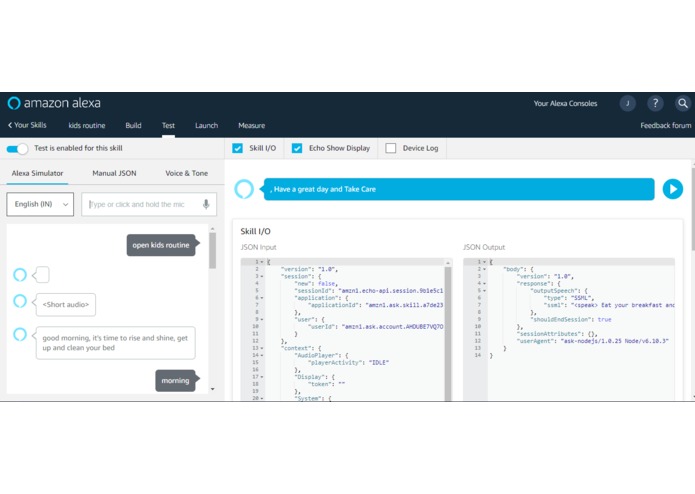Collapse JSON Input session fold arrow line 3
The width and height of the screenshot is (695, 494).
[x=262, y=276]
